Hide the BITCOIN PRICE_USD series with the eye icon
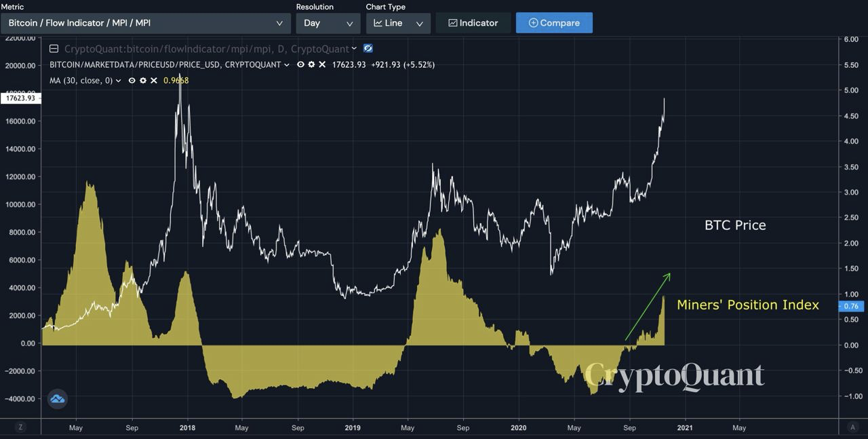Viewport: 868px width, 439px height. pos(300,64)
